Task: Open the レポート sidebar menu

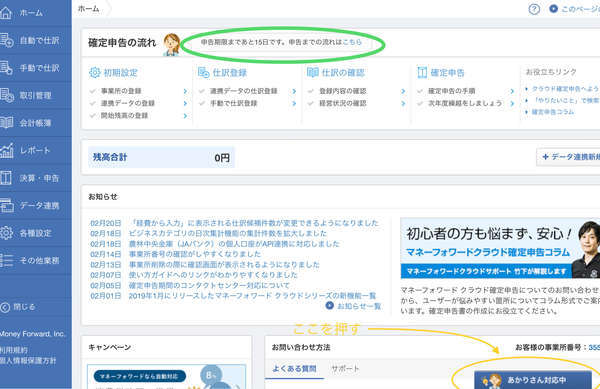Action: (35, 150)
